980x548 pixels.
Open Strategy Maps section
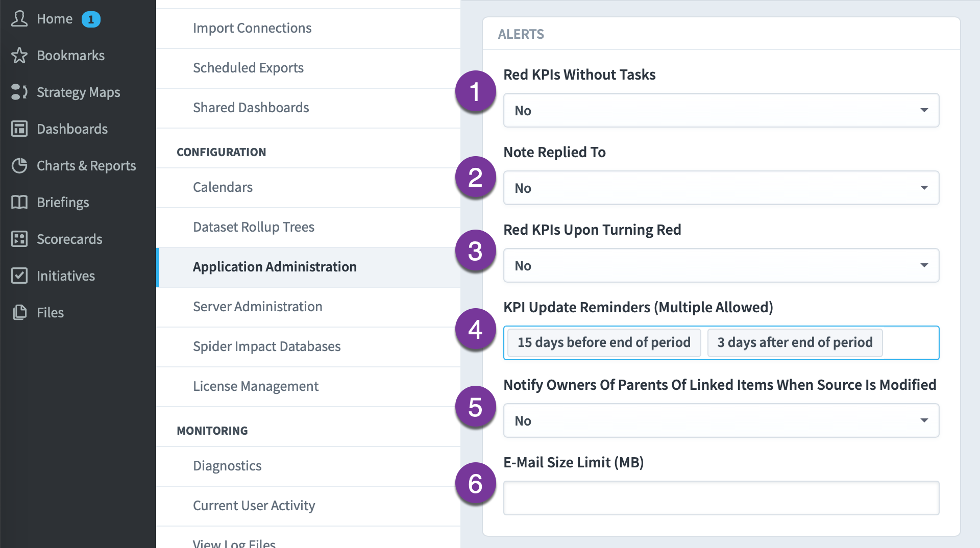pyautogui.click(x=78, y=92)
